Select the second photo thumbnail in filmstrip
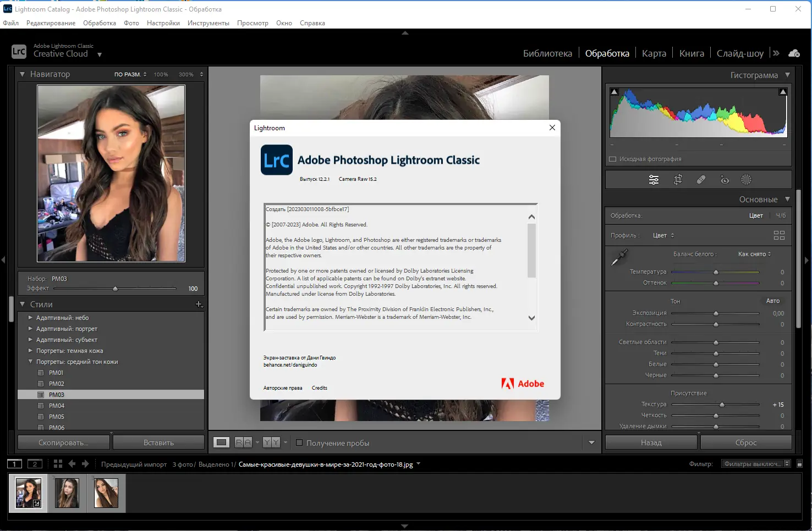This screenshot has width=812, height=531. 67,493
